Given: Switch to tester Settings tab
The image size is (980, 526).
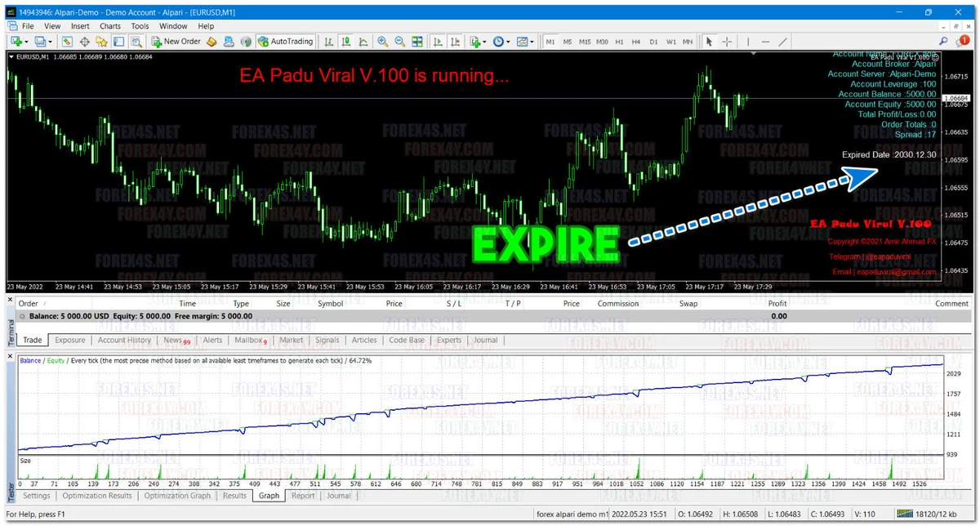Looking at the screenshot, I should click(x=37, y=496).
